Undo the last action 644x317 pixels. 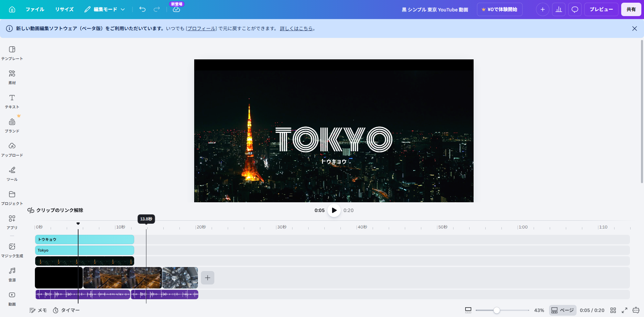[143, 9]
